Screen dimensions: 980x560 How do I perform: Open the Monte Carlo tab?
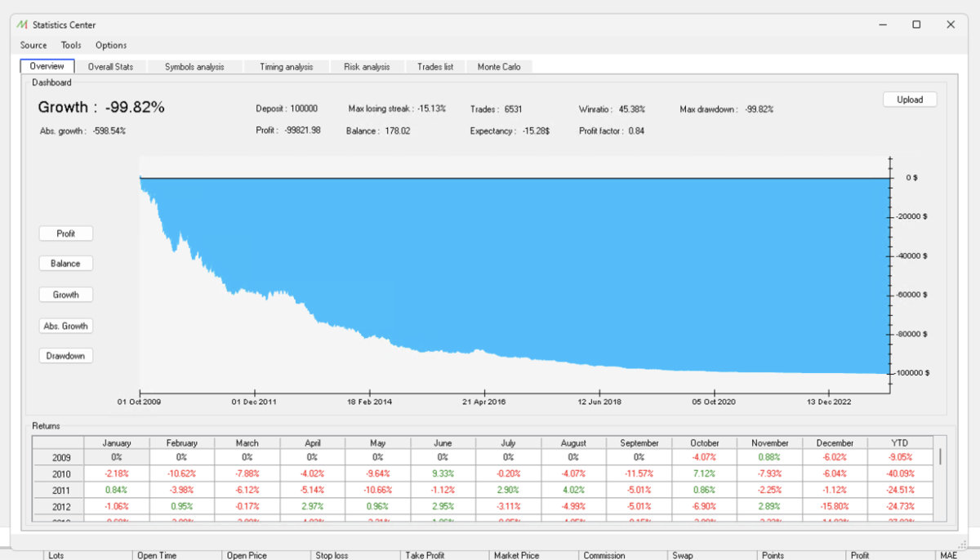tap(498, 67)
